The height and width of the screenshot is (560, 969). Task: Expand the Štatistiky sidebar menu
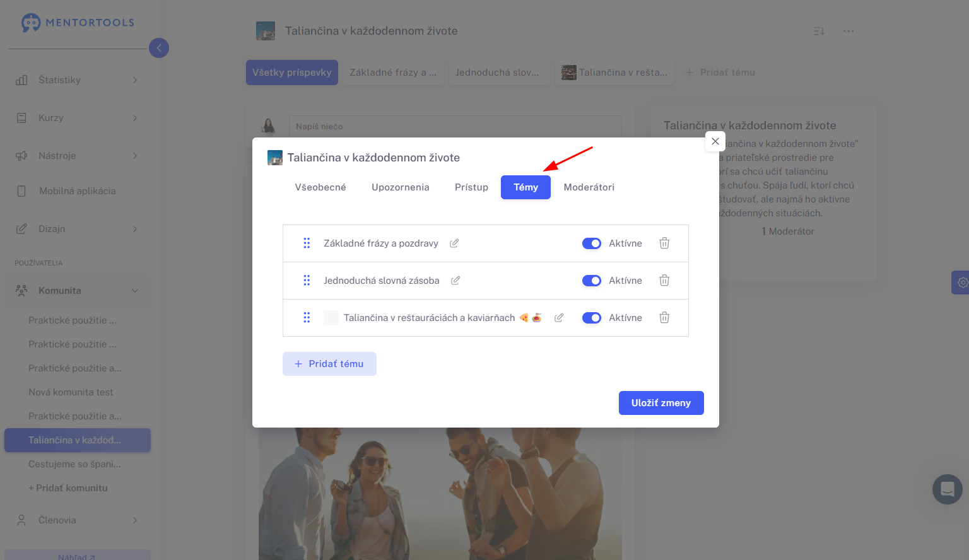[x=77, y=80]
